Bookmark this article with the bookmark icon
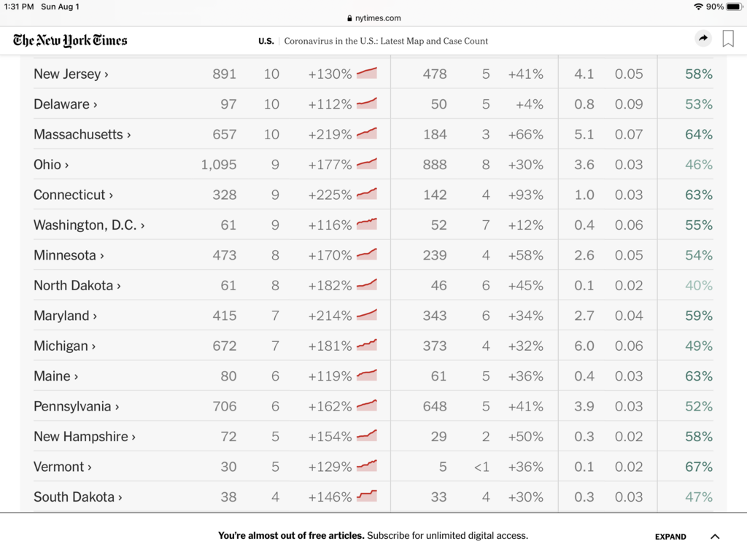This screenshot has width=747, height=560. [x=728, y=39]
